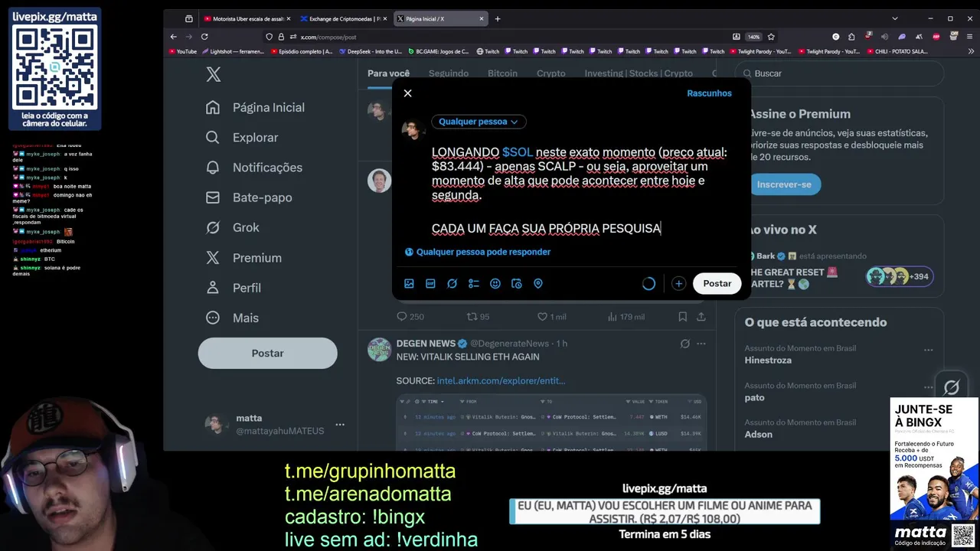Screen dimensions: 980x551
Task: Open Bate-papo messages in sidebar
Action: [x=250, y=197]
